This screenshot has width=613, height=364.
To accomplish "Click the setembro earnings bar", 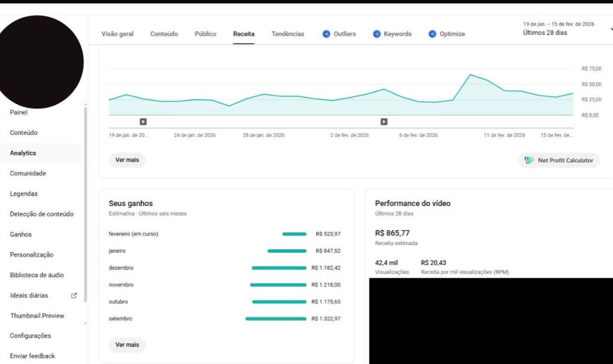I will [x=276, y=319].
